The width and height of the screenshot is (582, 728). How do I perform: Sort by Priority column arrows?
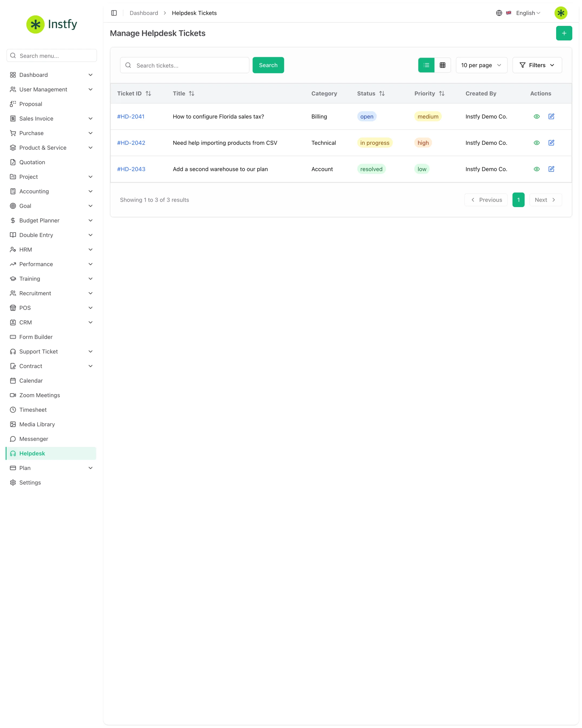tap(441, 94)
